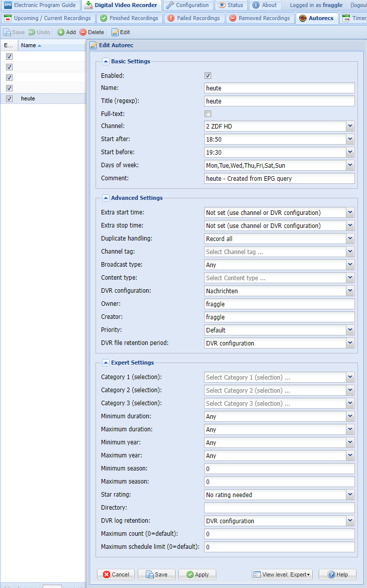Screen dimensions: 367x588
Task: Click the Title (regexp) field
Action: (279, 101)
